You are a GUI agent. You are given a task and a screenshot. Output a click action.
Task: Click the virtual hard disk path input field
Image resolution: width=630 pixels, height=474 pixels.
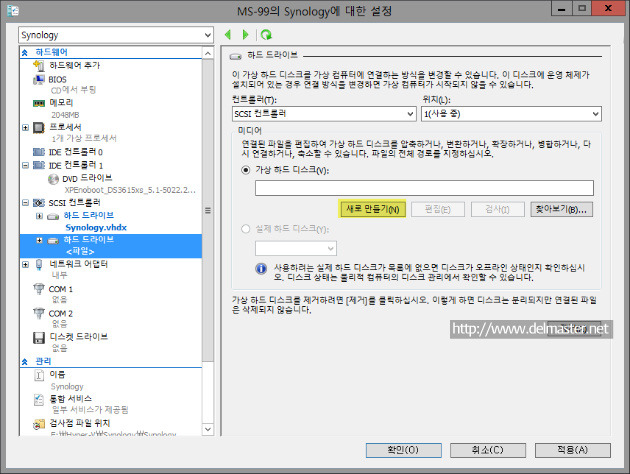[x=424, y=188]
